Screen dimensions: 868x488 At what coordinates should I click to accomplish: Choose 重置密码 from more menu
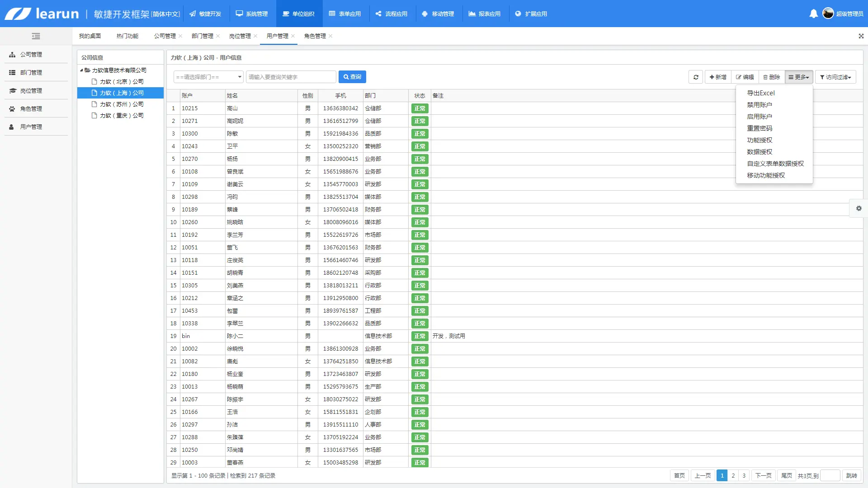pos(759,128)
